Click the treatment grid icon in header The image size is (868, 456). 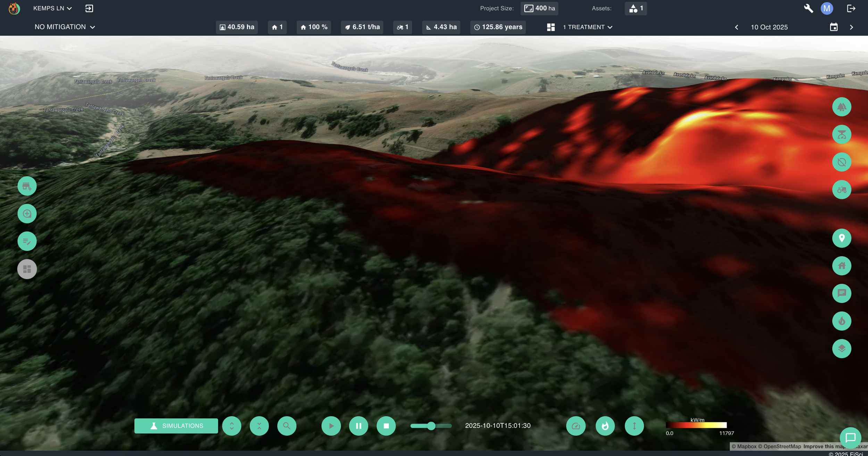(x=551, y=27)
